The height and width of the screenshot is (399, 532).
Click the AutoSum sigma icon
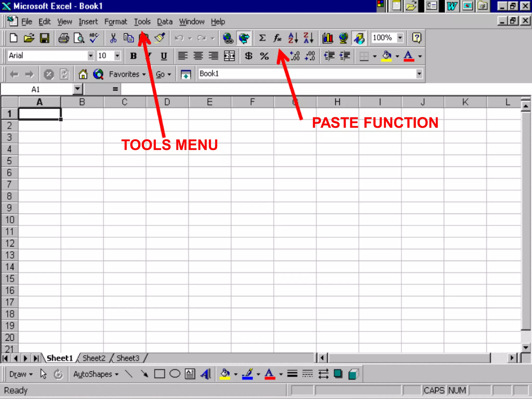262,38
